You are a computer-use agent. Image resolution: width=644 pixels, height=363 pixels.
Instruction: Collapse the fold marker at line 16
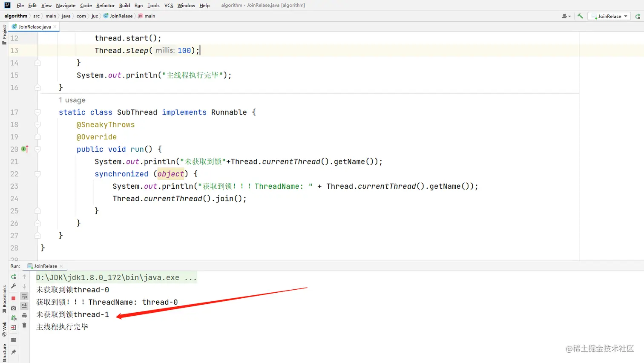[x=37, y=87]
